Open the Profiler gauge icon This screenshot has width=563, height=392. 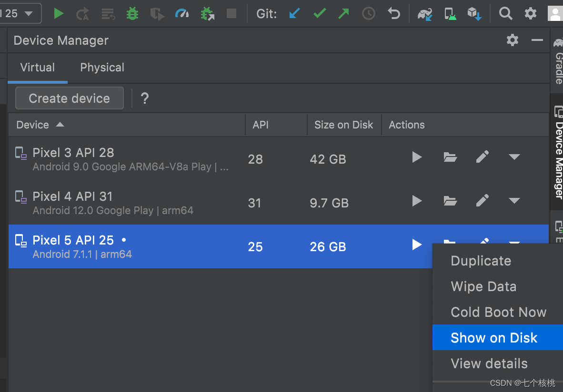(181, 13)
